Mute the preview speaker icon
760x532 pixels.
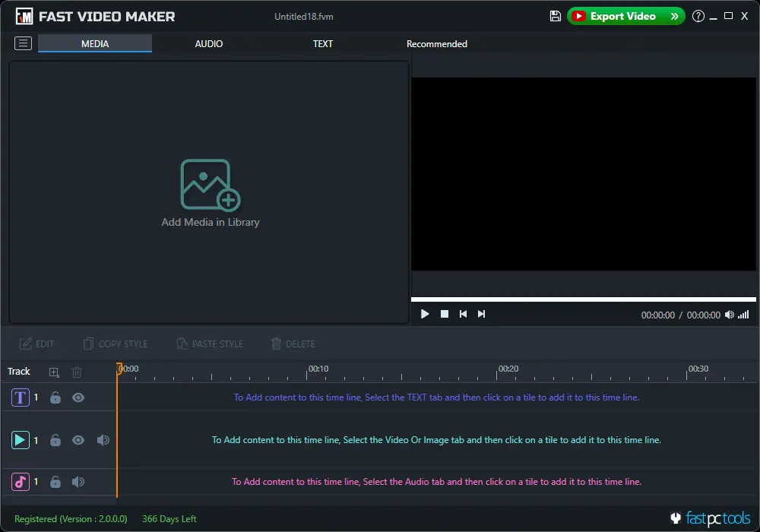pyautogui.click(x=730, y=315)
